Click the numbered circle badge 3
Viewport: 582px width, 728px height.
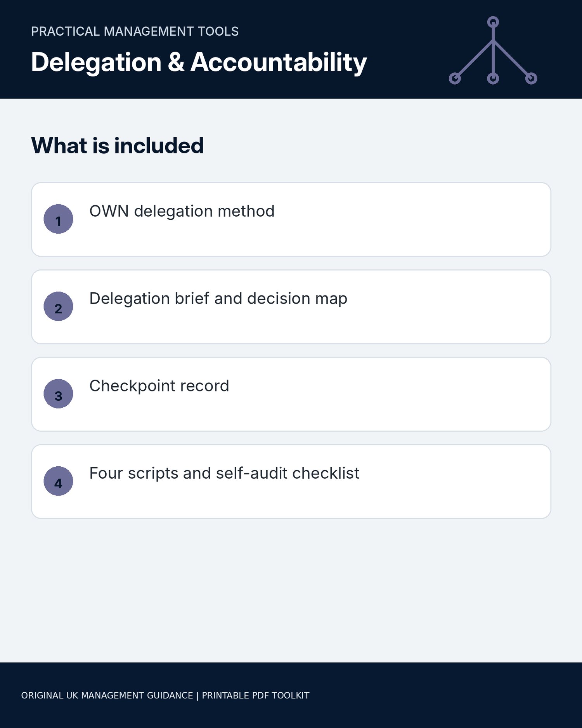point(58,394)
